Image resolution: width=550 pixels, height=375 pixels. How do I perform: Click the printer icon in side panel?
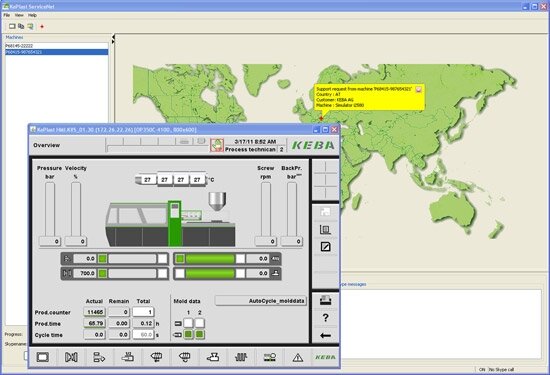coord(326,300)
